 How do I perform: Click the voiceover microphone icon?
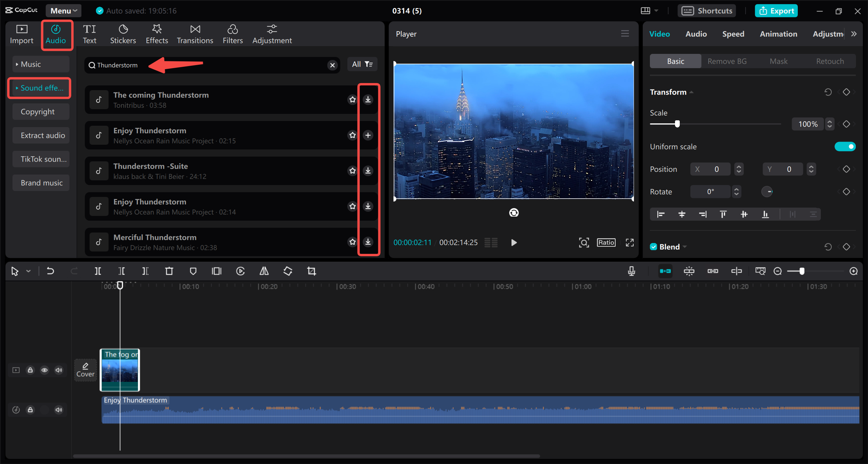(631, 271)
